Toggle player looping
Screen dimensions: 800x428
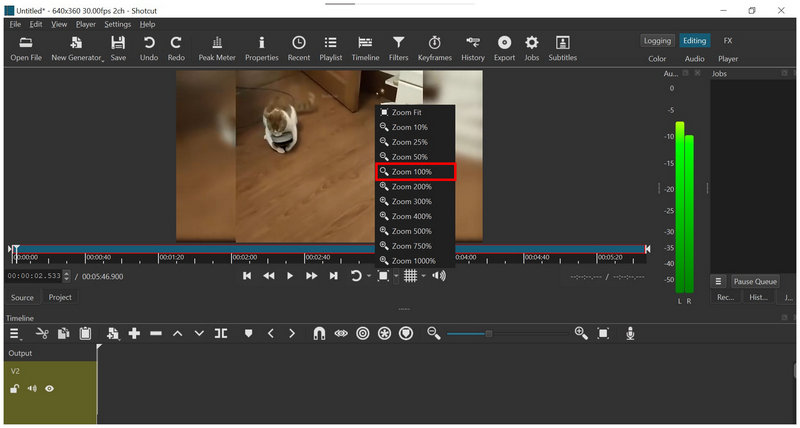pos(356,276)
